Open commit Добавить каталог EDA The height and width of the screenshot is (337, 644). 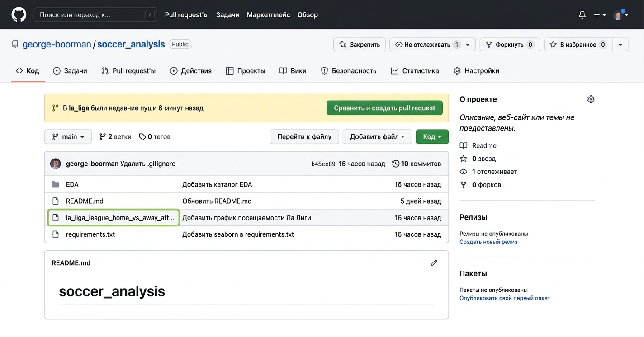coord(217,184)
